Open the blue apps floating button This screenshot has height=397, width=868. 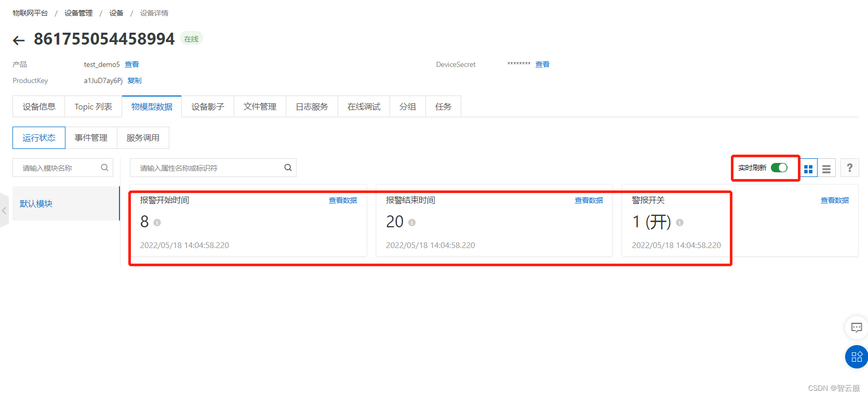pos(857,357)
